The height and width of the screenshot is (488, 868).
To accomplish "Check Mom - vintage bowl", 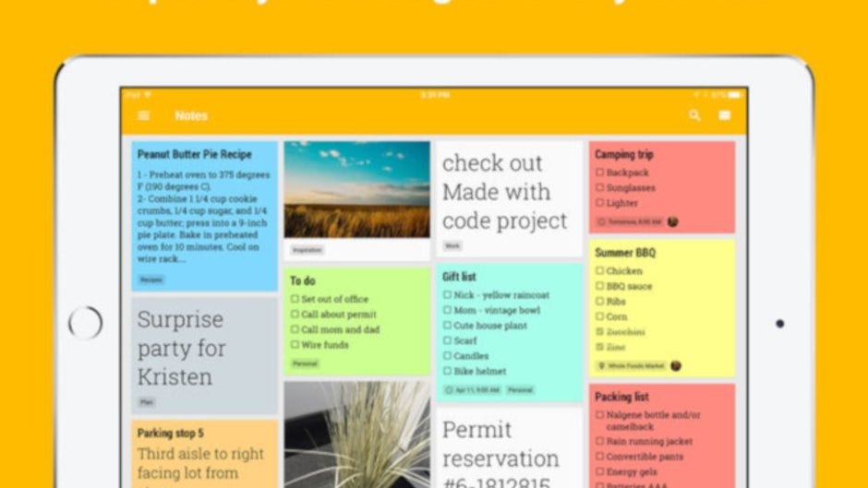I will click(x=447, y=310).
